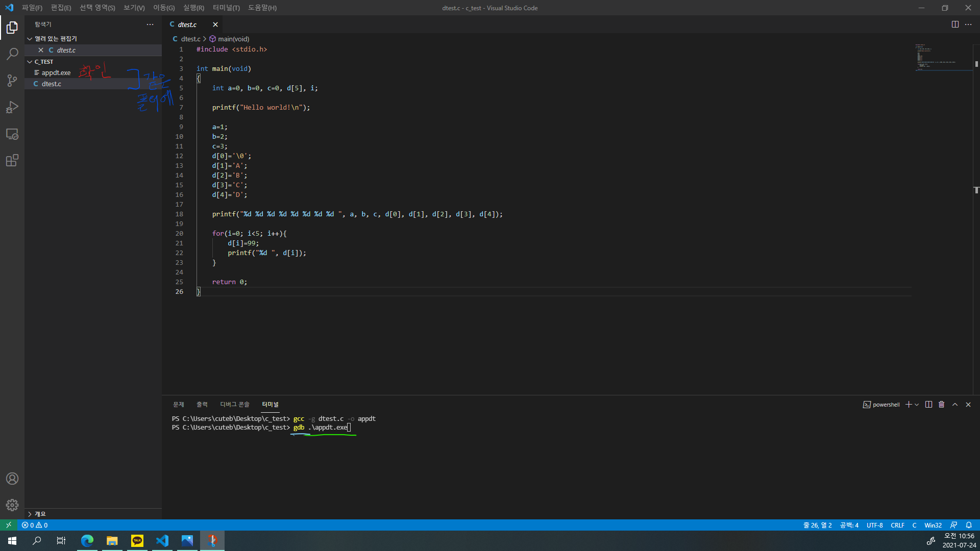Viewport: 980px width, 551px height.
Task: Switch to the Debug Console tab
Action: coord(235,405)
